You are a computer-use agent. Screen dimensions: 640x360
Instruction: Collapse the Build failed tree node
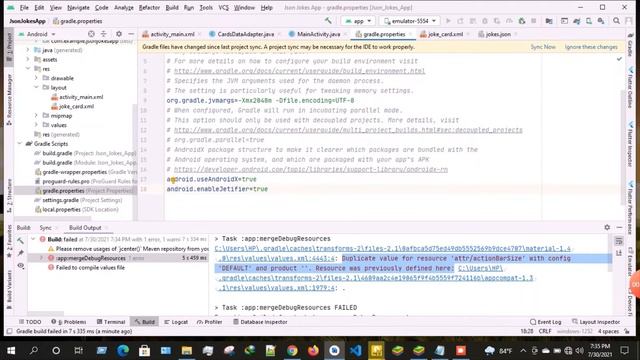(33, 239)
